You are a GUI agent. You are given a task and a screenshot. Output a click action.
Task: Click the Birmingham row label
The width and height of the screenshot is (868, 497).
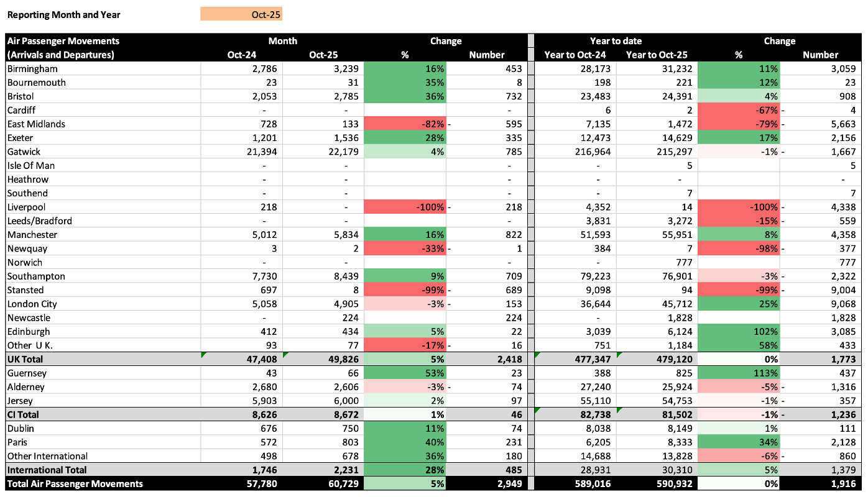pos(32,69)
